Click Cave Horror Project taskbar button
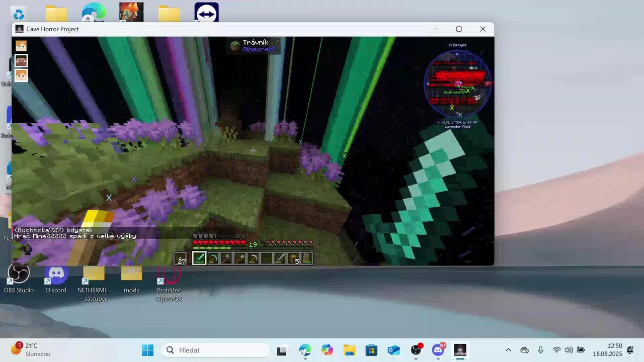 pyautogui.click(x=460, y=350)
